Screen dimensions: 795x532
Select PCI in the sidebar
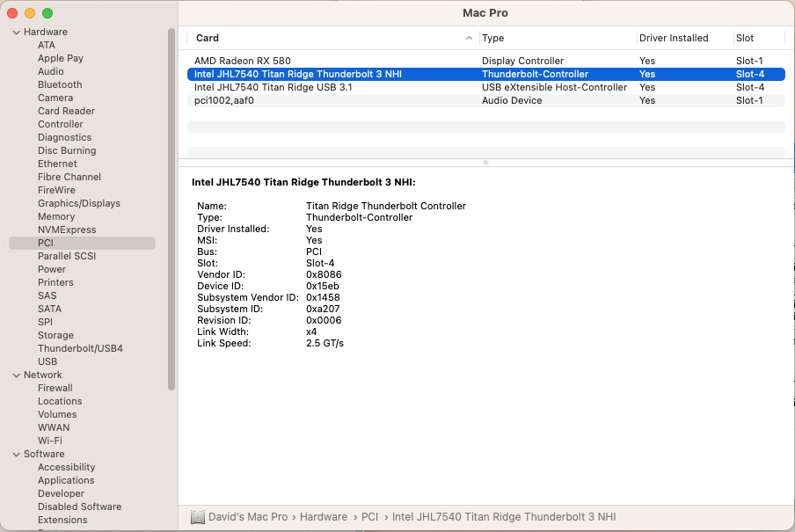click(82, 243)
